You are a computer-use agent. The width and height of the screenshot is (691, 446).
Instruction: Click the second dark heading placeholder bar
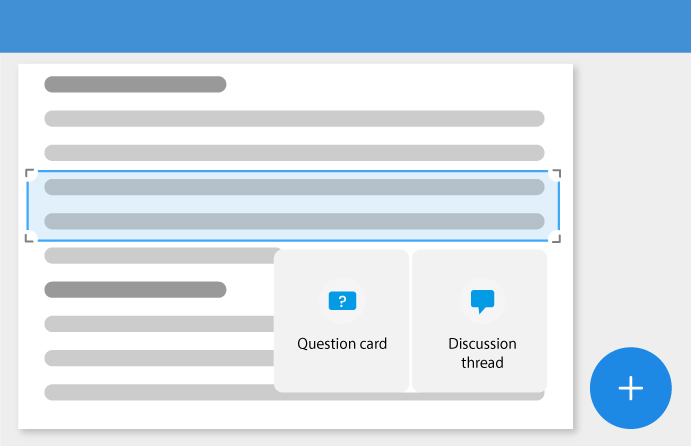coord(135,290)
